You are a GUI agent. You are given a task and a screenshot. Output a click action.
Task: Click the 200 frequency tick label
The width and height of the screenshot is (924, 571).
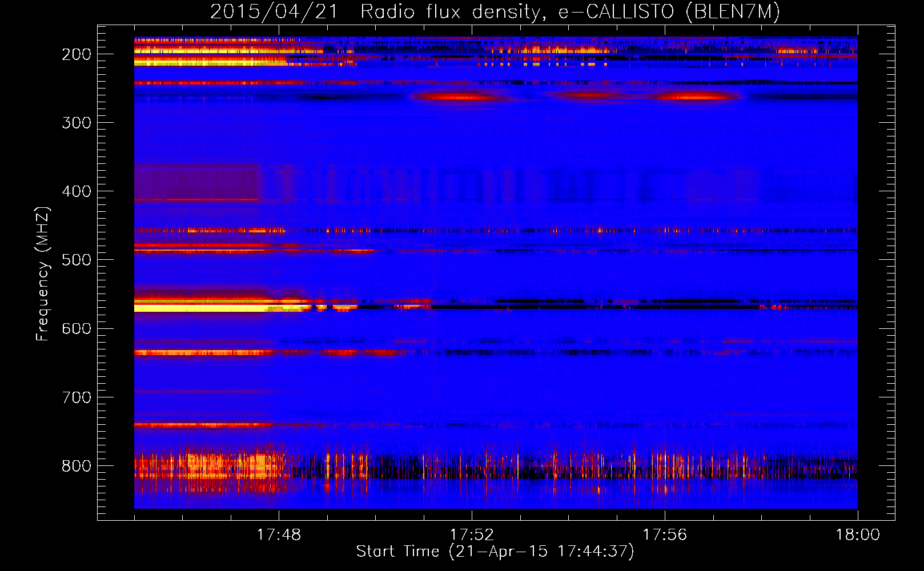[x=77, y=54]
